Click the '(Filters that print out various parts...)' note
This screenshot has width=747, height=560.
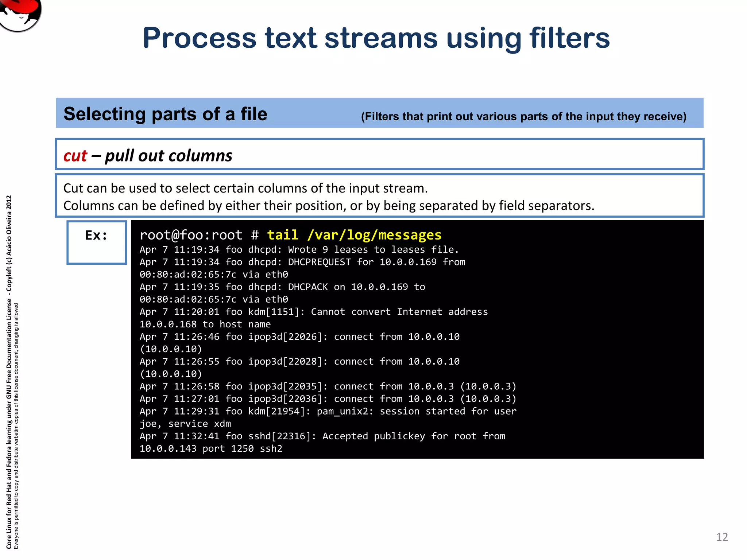click(523, 117)
